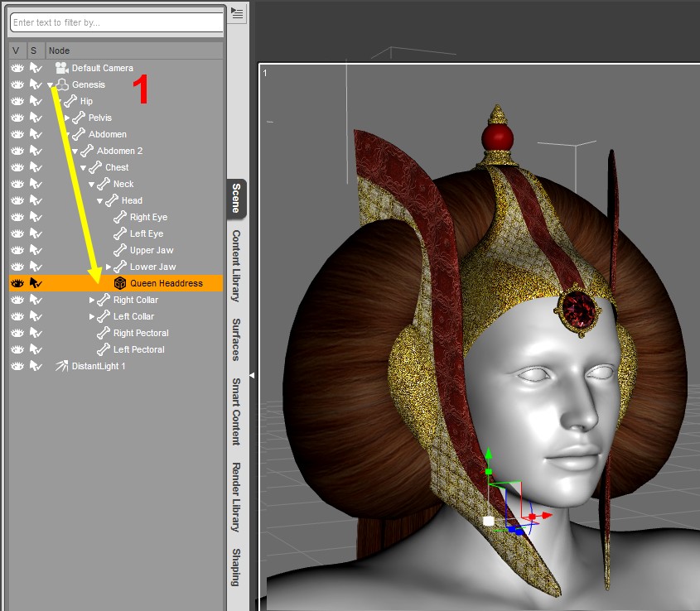This screenshot has height=611, width=700.
Task: Sort by the Node column header
Action: (x=134, y=51)
